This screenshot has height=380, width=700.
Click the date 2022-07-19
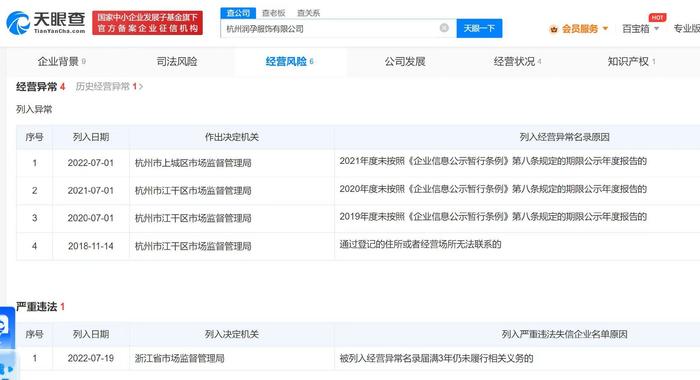[x=91, y=358]
